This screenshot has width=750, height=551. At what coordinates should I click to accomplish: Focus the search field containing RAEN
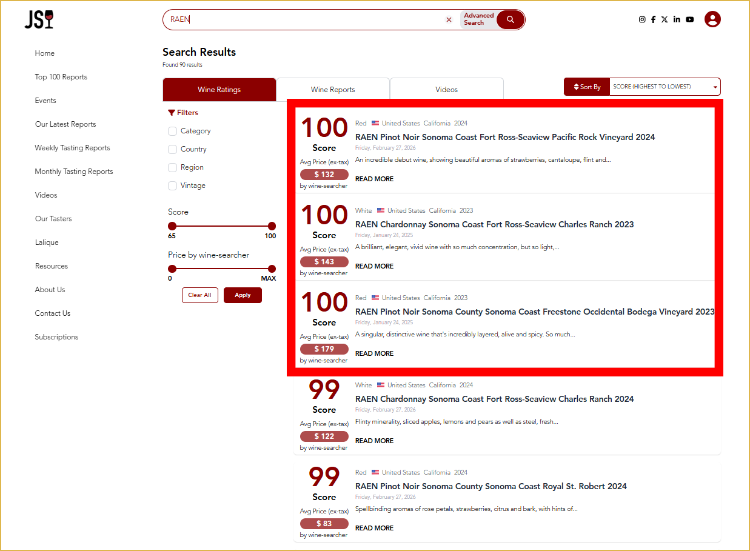(306, 20)
